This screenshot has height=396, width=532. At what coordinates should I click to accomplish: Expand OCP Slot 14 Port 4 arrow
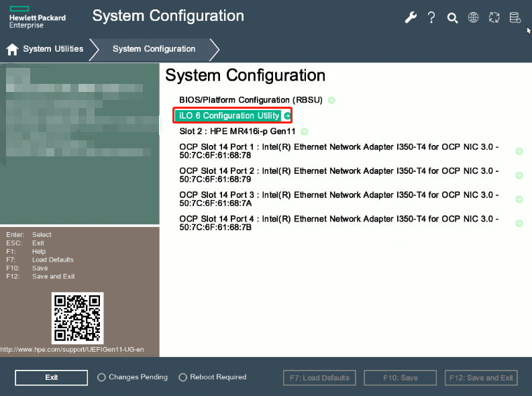point(519,224)
